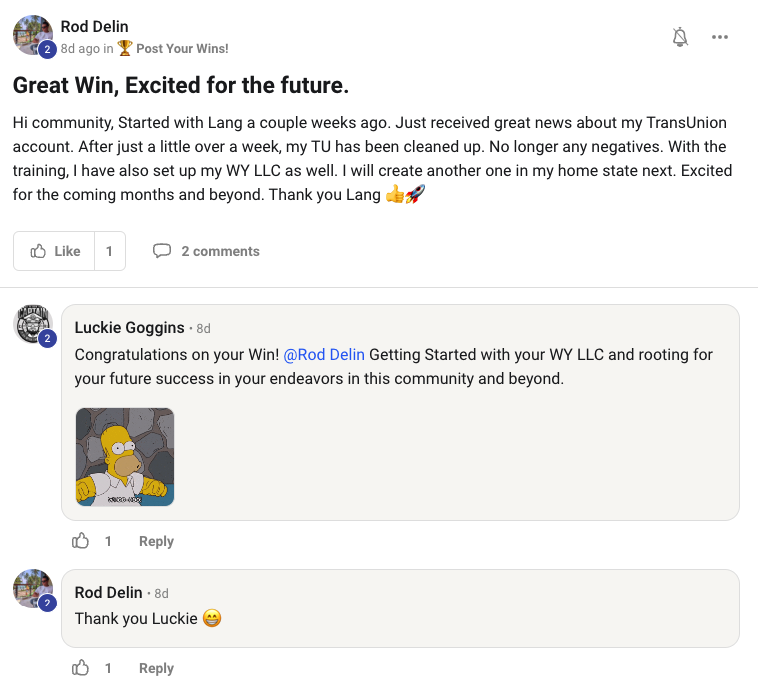
Task: Like the Great Win post
Action: click(x=55, y=251)
